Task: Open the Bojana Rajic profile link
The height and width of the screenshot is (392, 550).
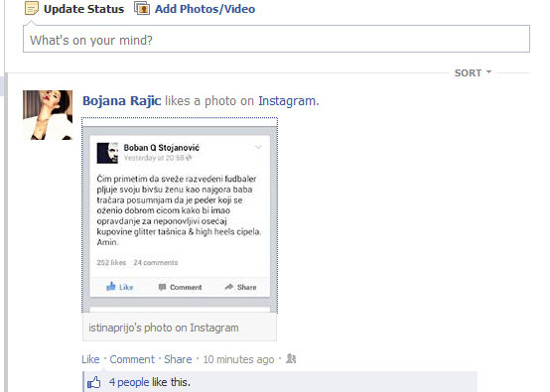Action: click(122, 101)
